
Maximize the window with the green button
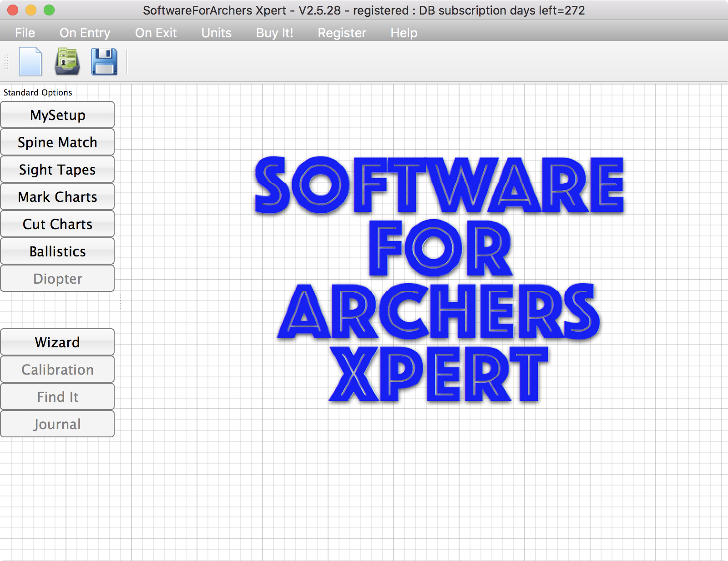49,10
